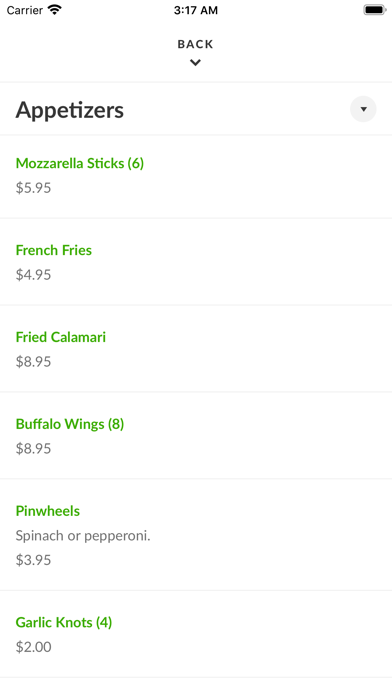Open Garlic Knots (4) item
This screenshot has width=392, height=696.
64,622
